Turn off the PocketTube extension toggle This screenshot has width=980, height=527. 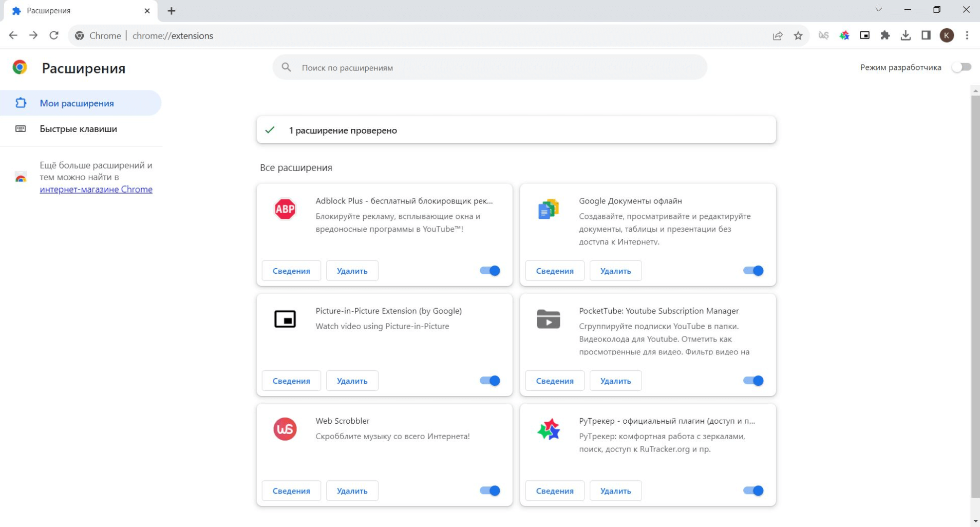point(753,381)
